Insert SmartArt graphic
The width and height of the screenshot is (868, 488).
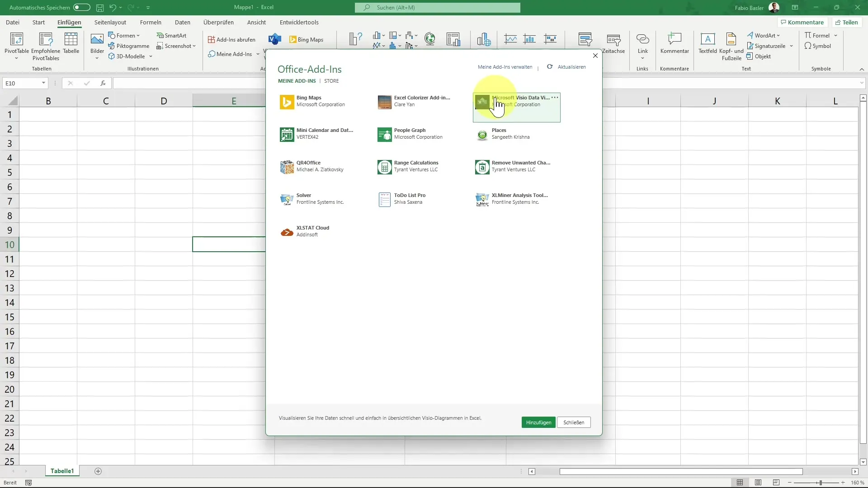pos(171,35)
